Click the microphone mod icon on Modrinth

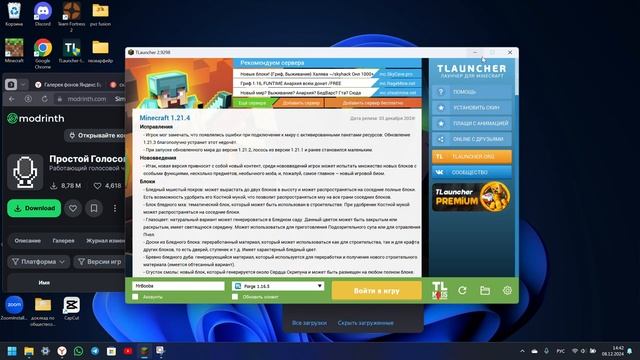click(x=25, y=172)
